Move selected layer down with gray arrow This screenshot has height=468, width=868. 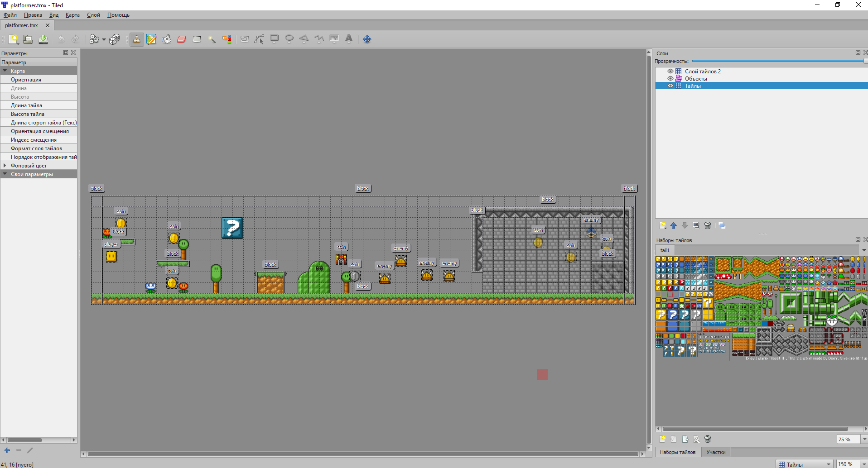(x=685, y=225)
